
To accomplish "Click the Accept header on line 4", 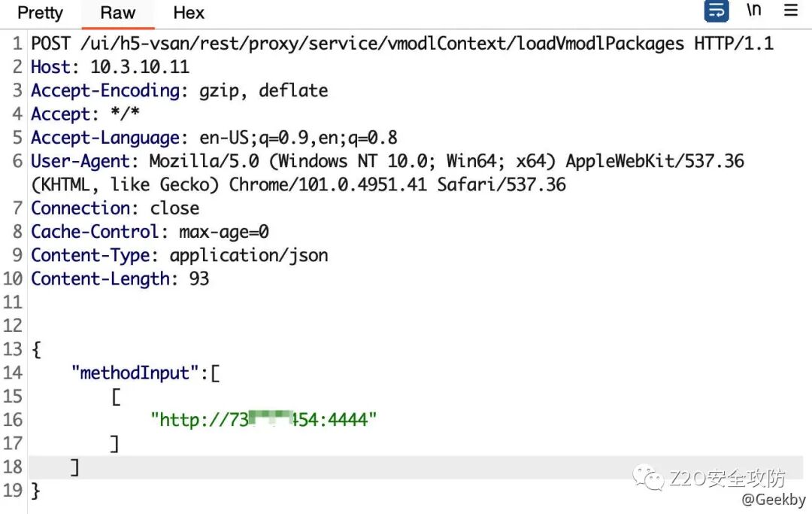I will [60, 114].
